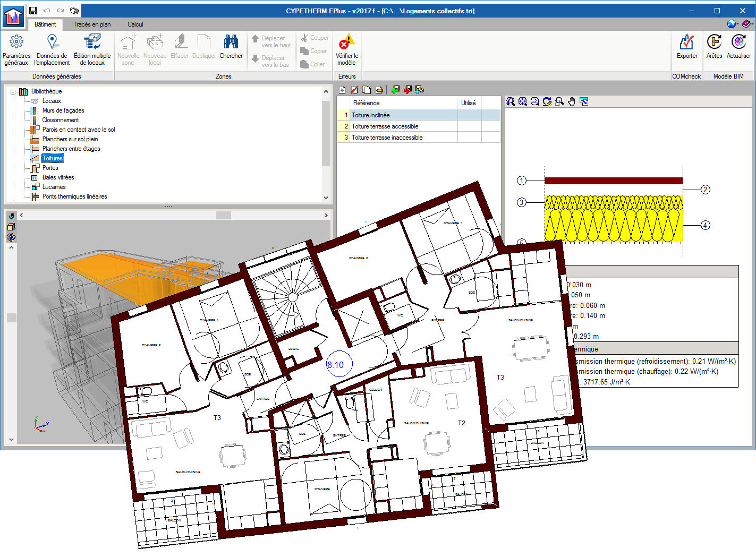Image resolution: width=756 pixels, height=557 pixels.
Task: Copy selected roof entry with pages icon
Action: [x=367, y=90]
